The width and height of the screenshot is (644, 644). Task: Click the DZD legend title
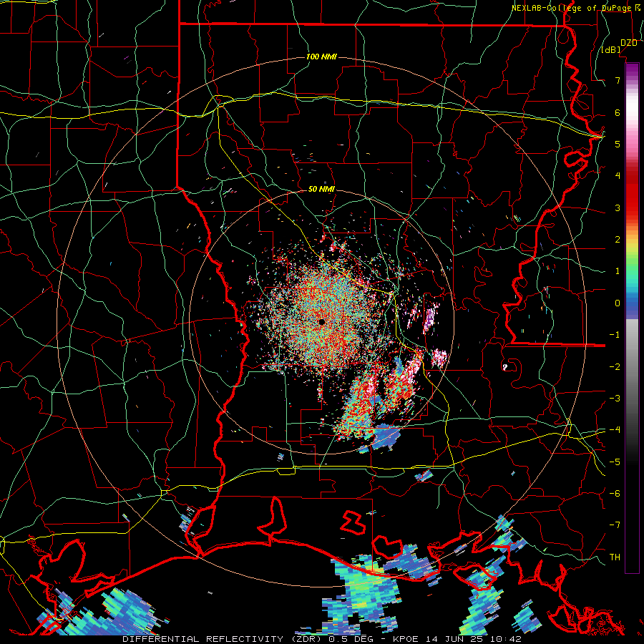coord(628,43)
